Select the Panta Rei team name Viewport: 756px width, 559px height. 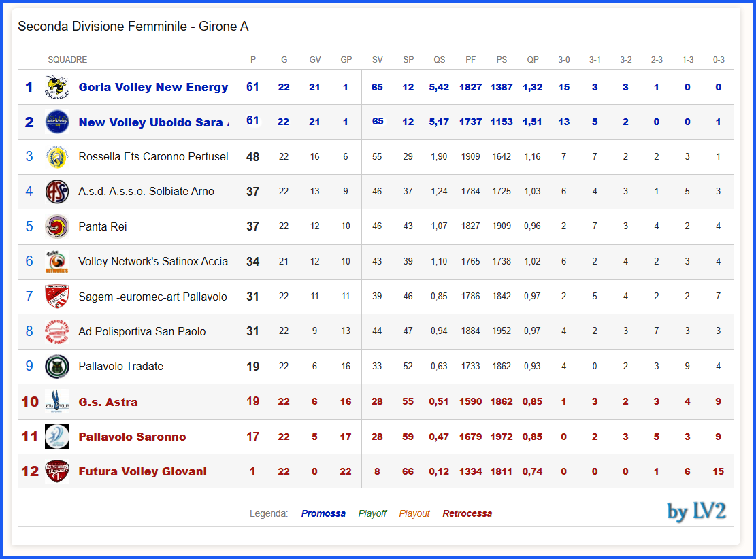tap(103, 226)
